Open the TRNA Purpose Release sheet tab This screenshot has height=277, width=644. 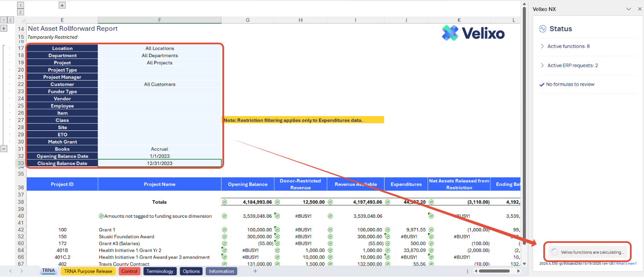pos(88,271)
